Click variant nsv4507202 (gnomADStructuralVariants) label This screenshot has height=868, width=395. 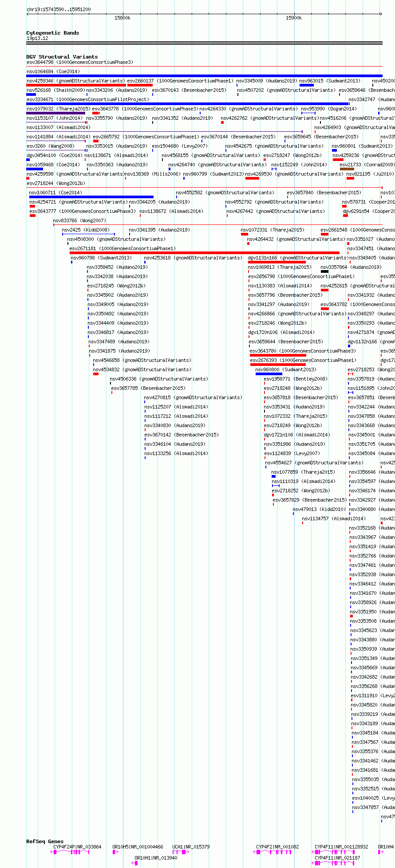click(286, 90)
